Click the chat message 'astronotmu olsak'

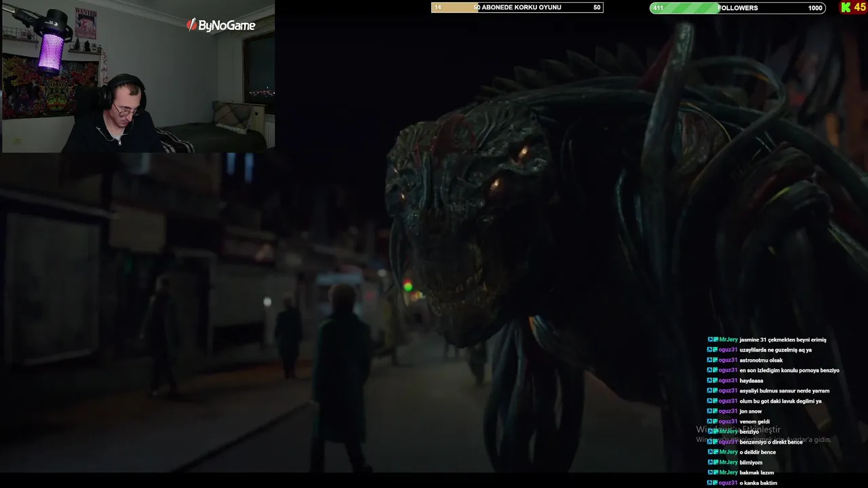(761, 361)
